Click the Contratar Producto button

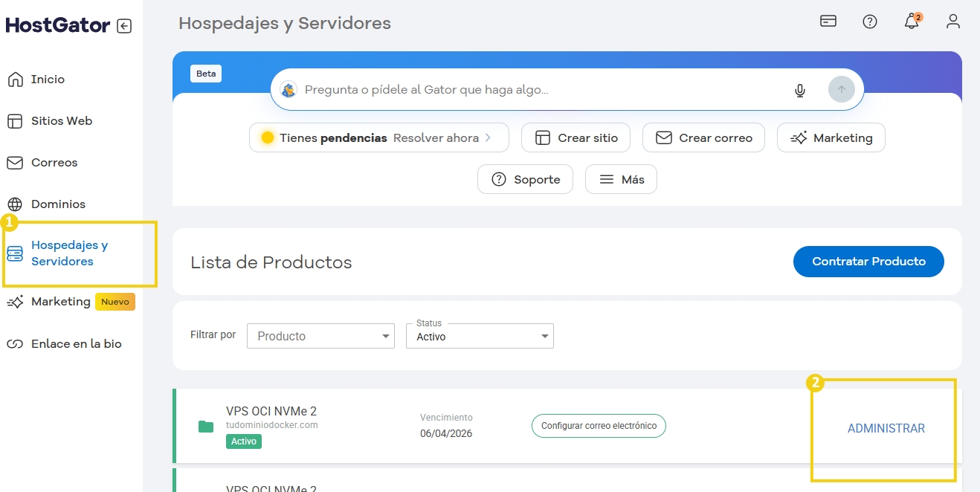tap(868, 262)
